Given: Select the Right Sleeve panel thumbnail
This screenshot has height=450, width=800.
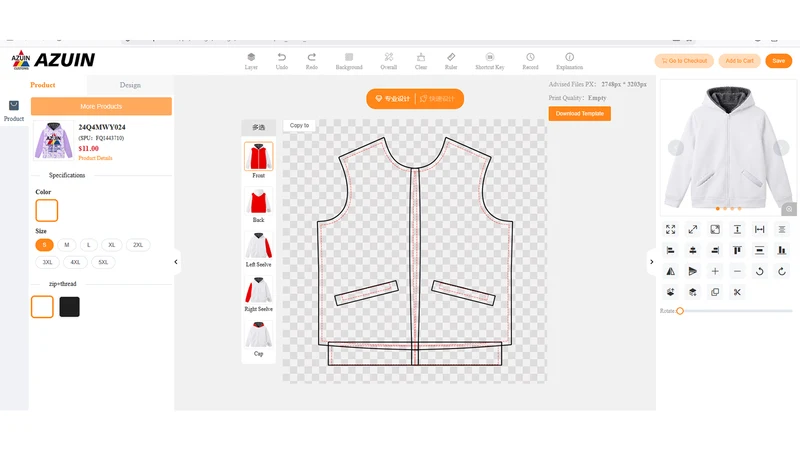Looking at the screenshot, I should pos(259,290).
